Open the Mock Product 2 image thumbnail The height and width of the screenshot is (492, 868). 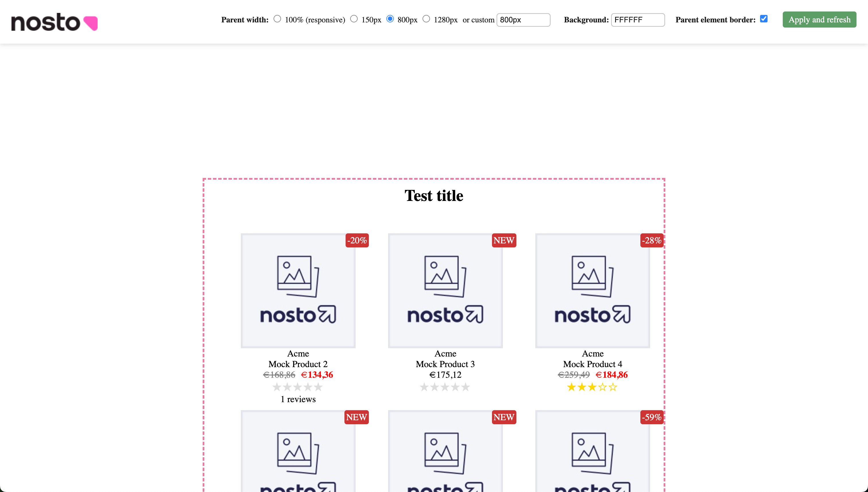[x=298, y=290]
